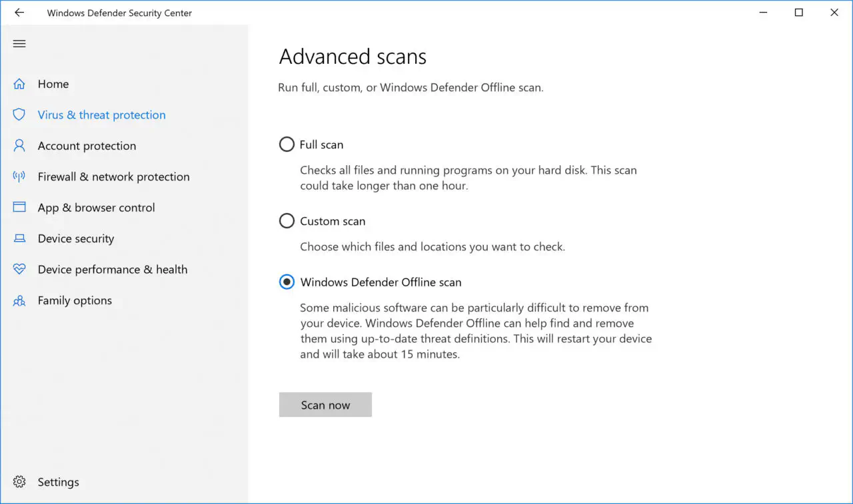Click the Windows Defender Security Center title
This screenshot has height=504, width=853.
click(x=120, y=13)
